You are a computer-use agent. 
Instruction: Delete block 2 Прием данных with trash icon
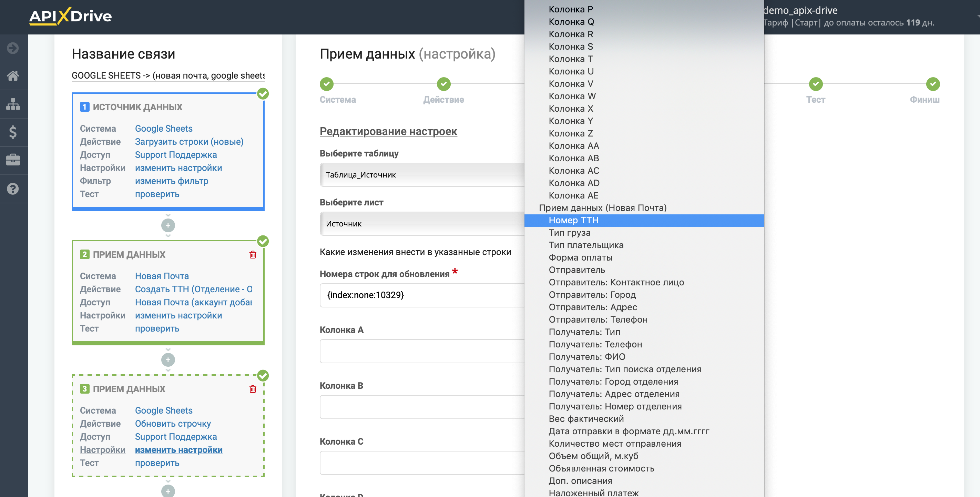(253, 255)
